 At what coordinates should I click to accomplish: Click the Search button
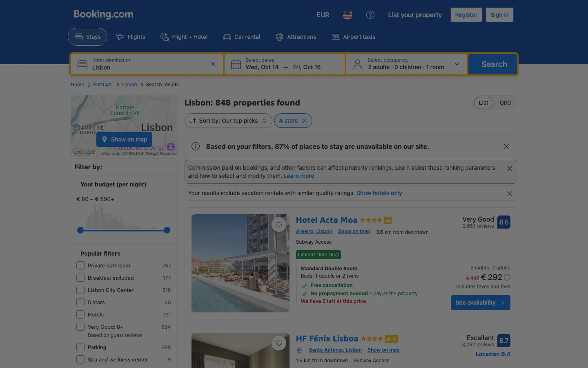click(493, 64)
